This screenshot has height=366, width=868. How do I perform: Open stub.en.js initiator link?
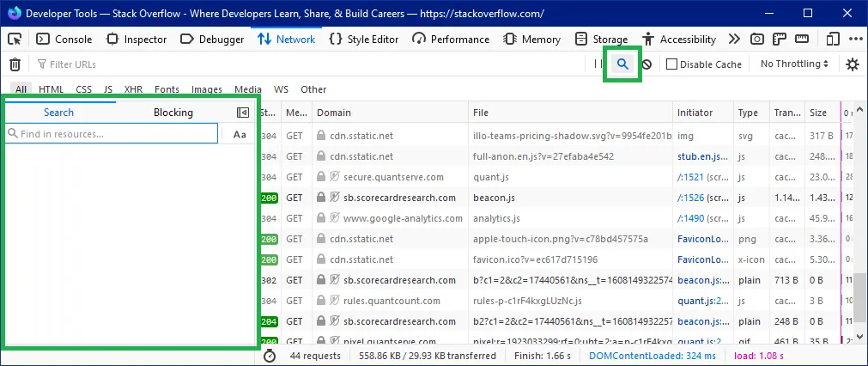point(702,156)
